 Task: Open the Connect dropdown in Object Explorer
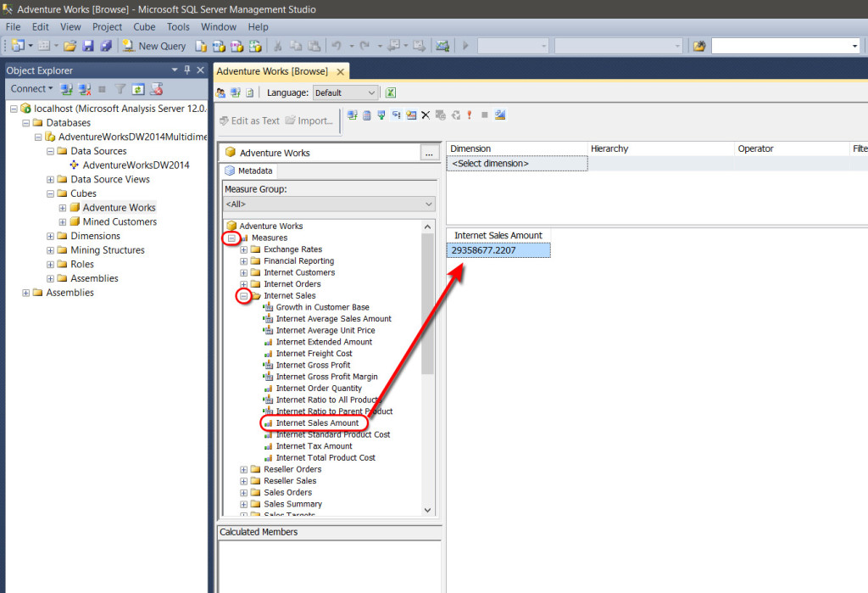coord(31,88)
